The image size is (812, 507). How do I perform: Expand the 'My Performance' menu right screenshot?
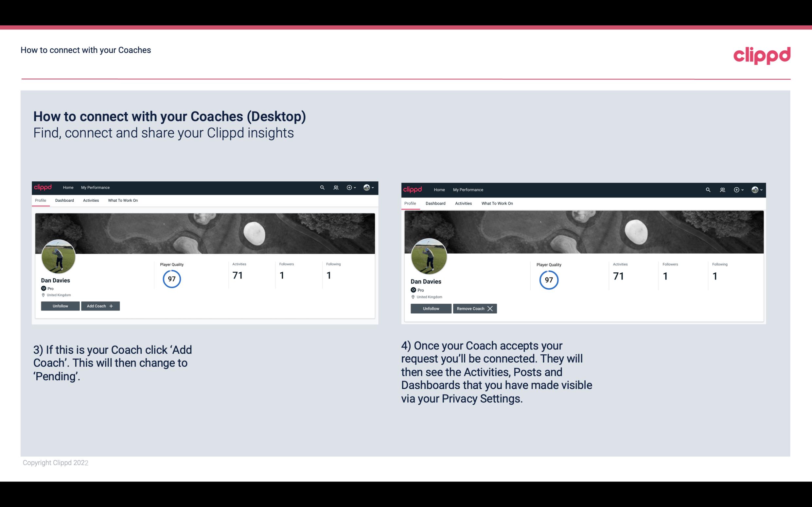pyautogui.click(x=468, y=189)
